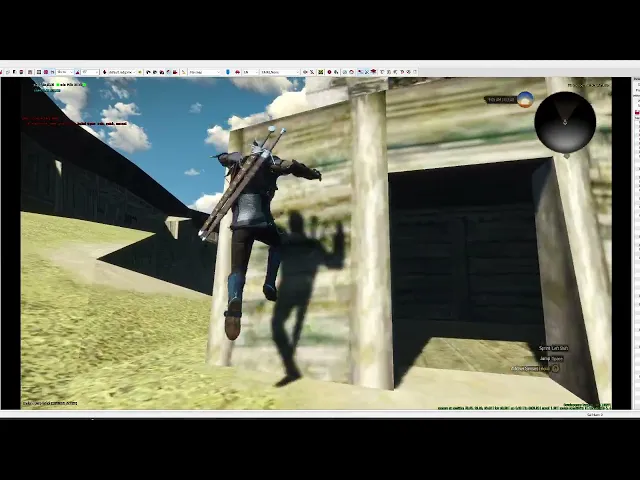Click the Witcher Senses key hint
This screenshot has width=640, height=480.
point(535,368)
